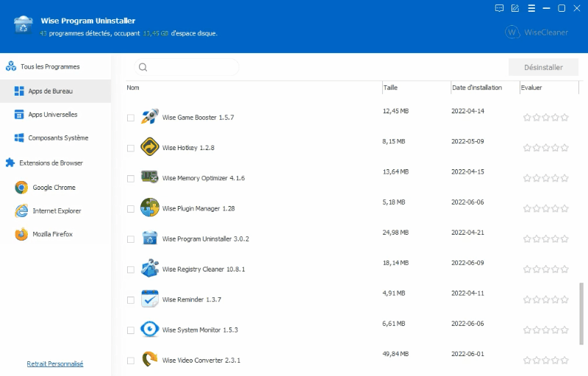
Task: Click the Apps de Bureau tiles icon
Action: coord(19,91)
